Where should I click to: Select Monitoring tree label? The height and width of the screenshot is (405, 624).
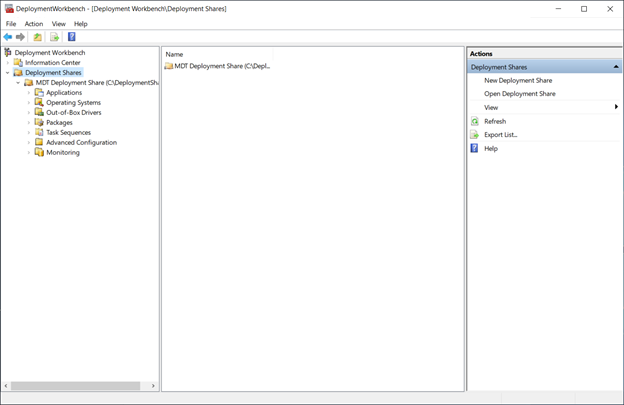63,152
